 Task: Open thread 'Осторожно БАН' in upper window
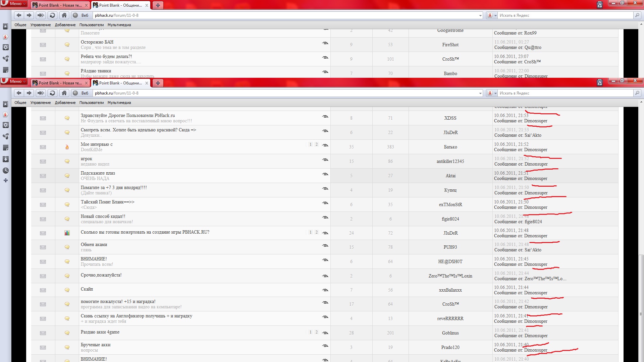[x=97, y=42]
